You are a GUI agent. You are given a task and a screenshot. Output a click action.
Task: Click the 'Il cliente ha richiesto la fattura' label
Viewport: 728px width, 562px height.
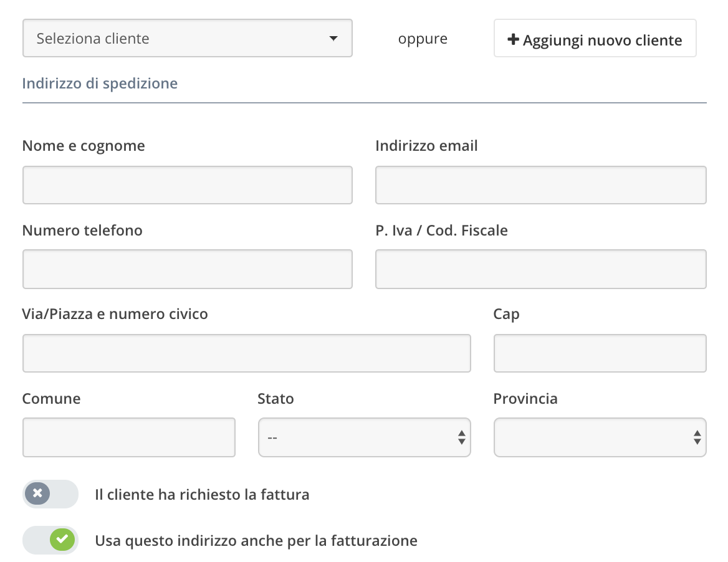[x=202, y=495]
